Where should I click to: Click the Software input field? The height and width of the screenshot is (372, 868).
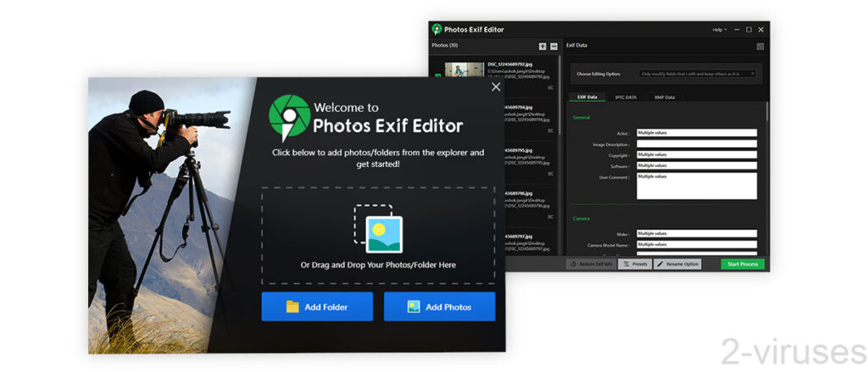click(697, 165)
